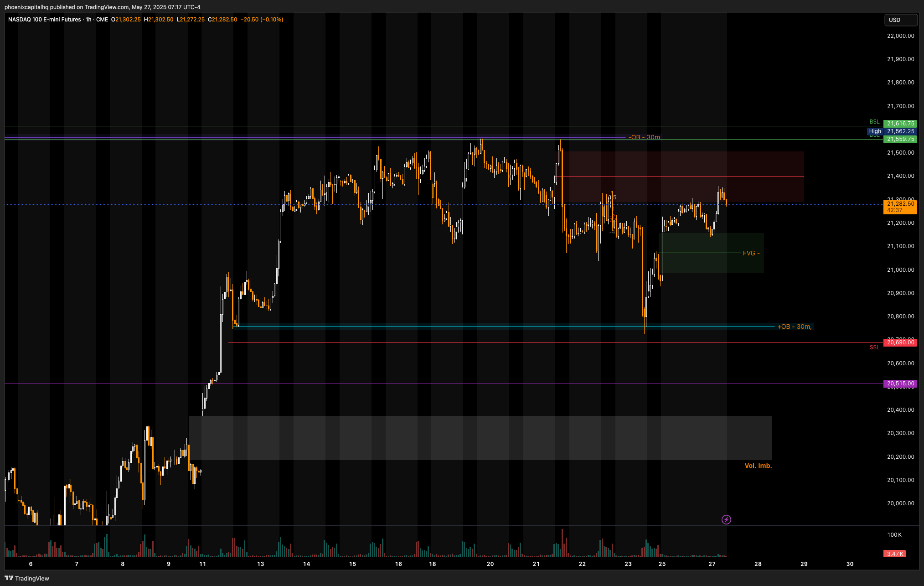This screenshot has width=924, height=586.
Task: Click the purple 20,515.00 price label
Action: [x=900, y=384]
